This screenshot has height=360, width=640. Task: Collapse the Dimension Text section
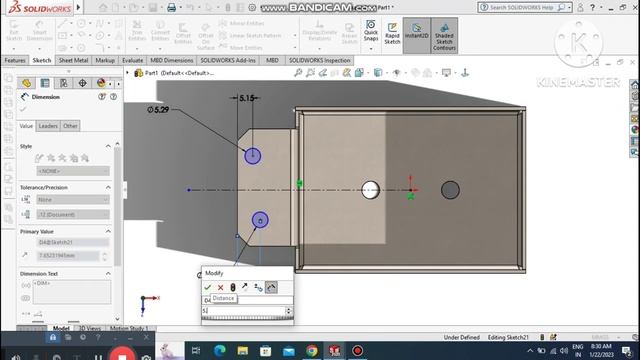108,273
